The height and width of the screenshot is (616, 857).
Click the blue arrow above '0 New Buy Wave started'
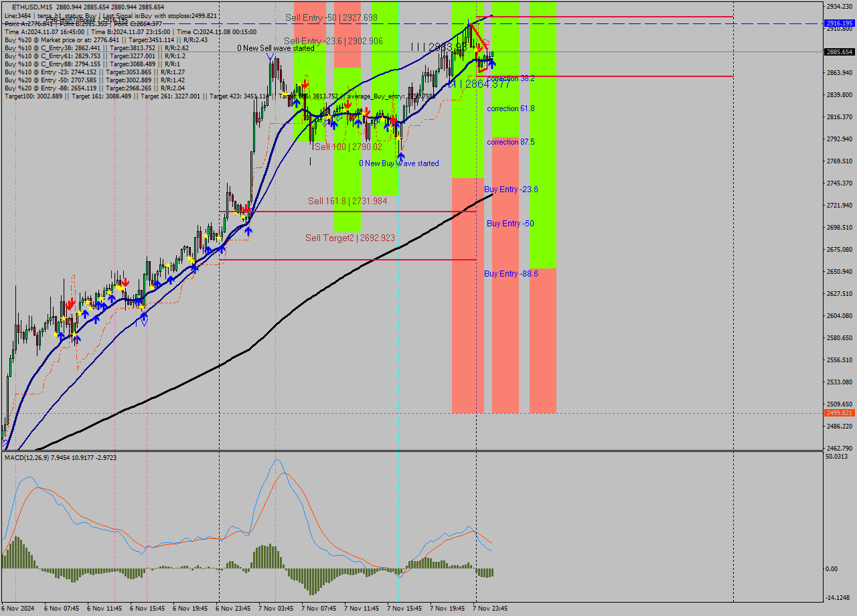pos(400,156)
